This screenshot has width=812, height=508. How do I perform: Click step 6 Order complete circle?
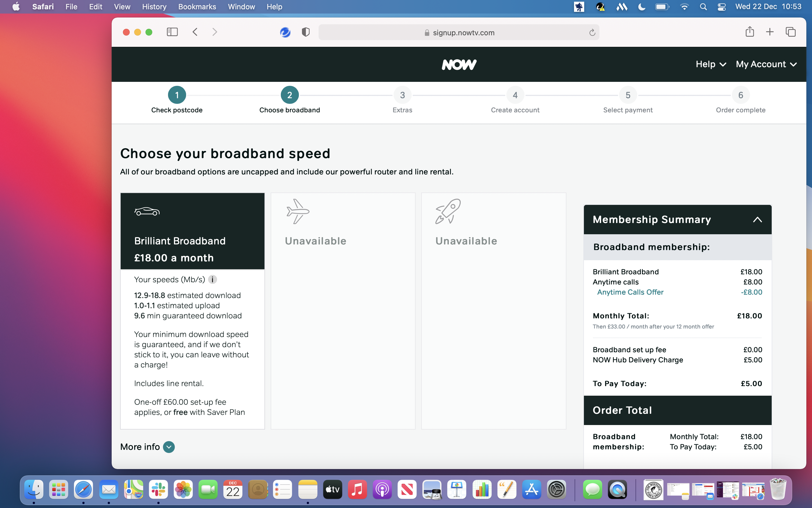click(741, 95)
